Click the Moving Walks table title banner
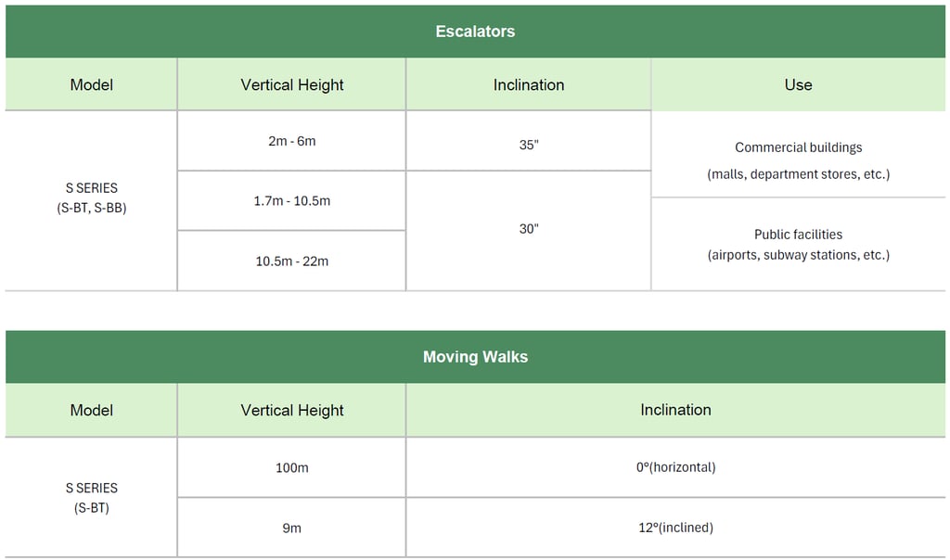This screenshot has width=950, height=560. 475,357
